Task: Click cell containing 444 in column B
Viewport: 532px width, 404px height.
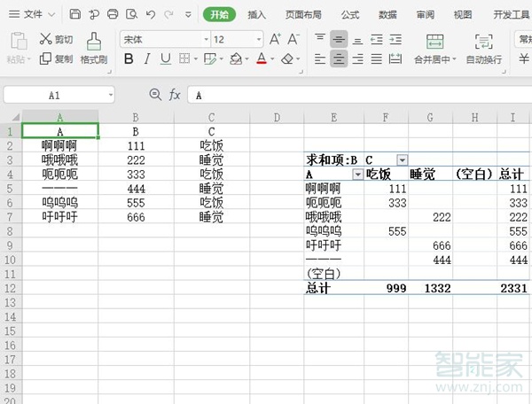Action: (136, 189)
